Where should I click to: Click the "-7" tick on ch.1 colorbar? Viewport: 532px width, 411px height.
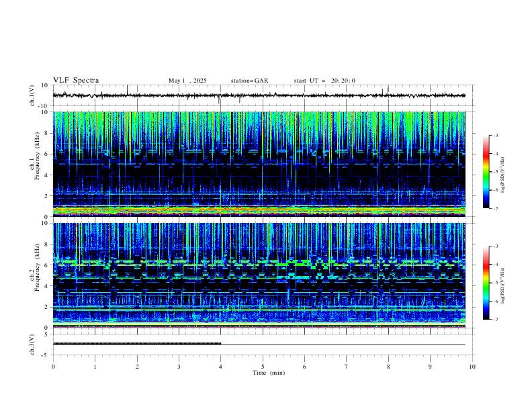(495, 208)
